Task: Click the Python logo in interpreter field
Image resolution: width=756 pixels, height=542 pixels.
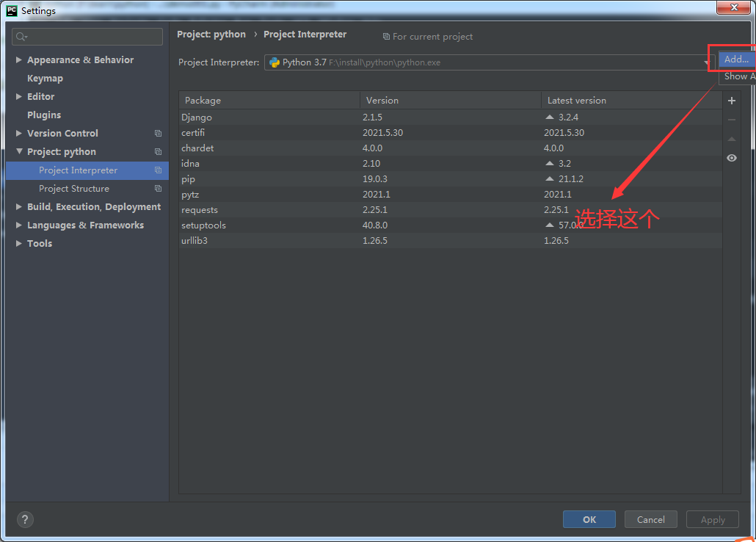Action: [x=275, y=62]
